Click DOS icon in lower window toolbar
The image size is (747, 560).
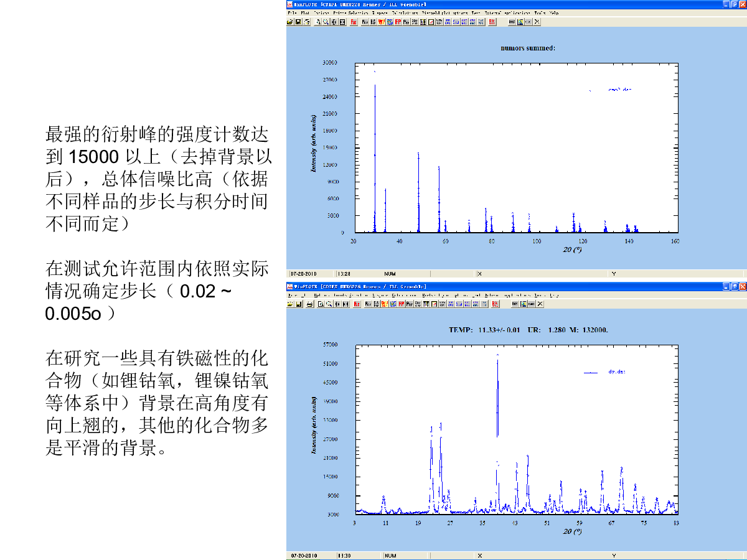pos(515,304)
